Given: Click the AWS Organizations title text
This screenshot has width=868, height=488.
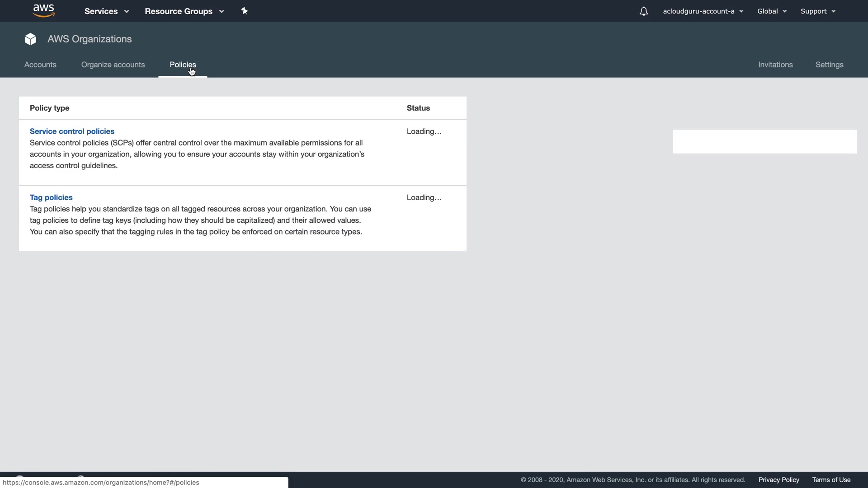Looking at the screenshot, I should point(90,39).
